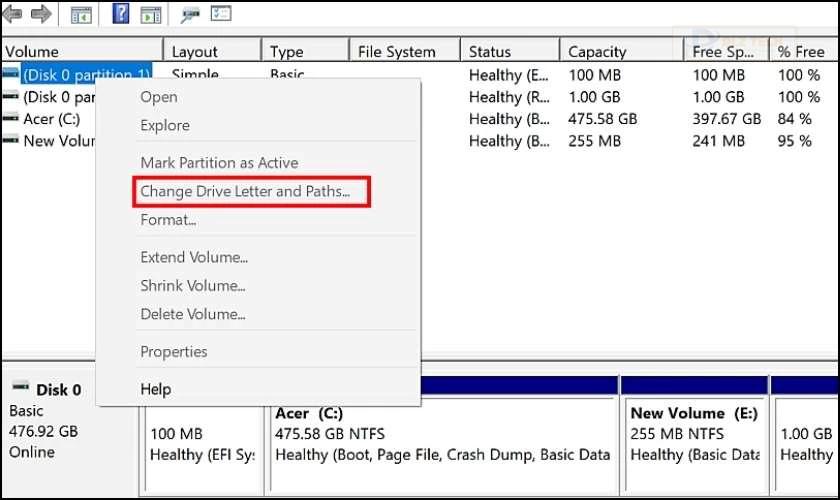Viewport: 840px width, 500px height.
Task: Click the Online status under Disk 0
Action: (x=32, y=452)
